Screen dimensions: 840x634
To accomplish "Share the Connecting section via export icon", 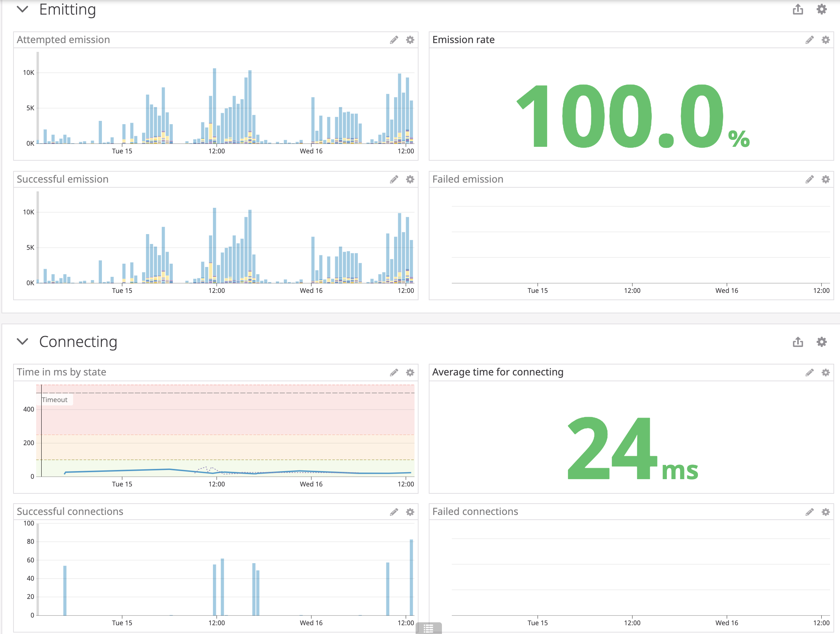I will click(798, 342).
